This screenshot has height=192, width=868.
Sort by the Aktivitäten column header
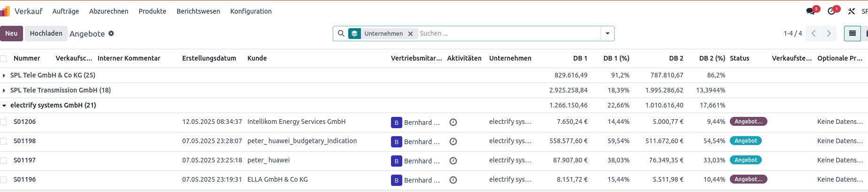(464, 58)
